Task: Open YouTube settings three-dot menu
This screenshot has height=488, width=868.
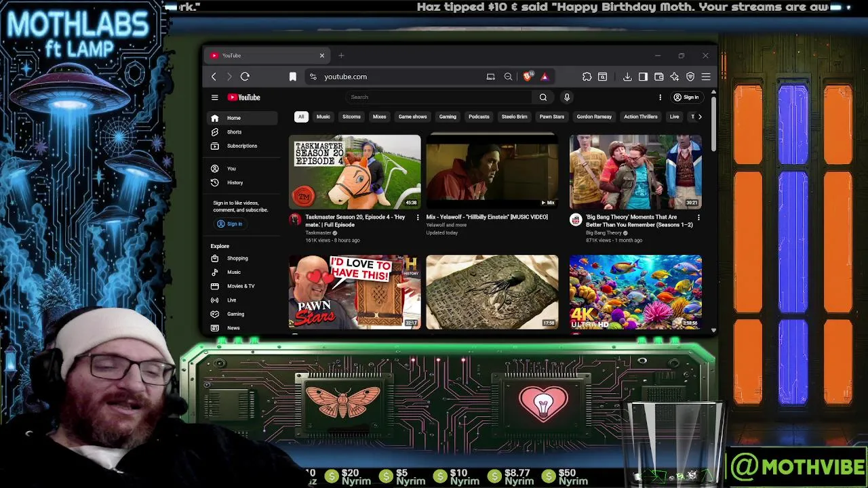Action: tap(660, 97)
